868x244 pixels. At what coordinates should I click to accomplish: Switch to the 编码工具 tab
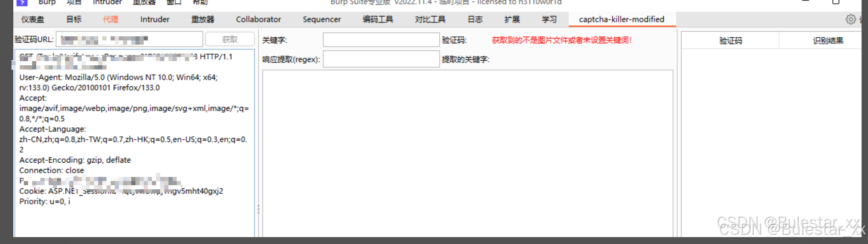pyautogui.click(x=378, y=19)
